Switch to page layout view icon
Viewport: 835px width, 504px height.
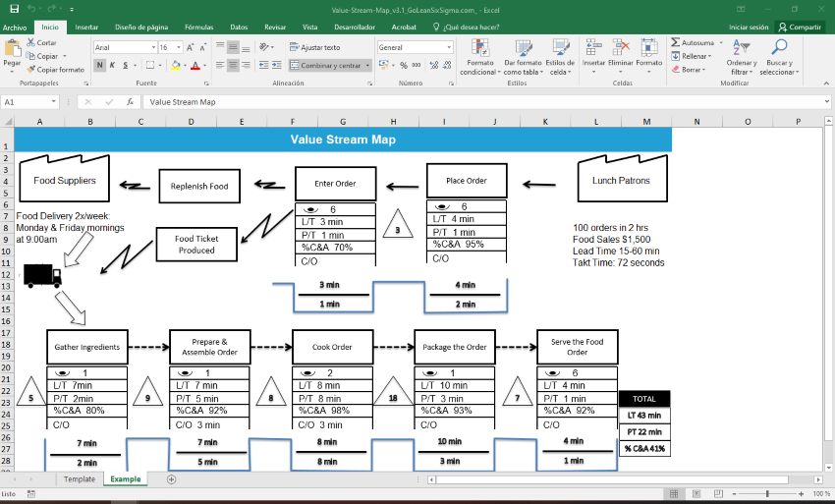click(696, 494)
